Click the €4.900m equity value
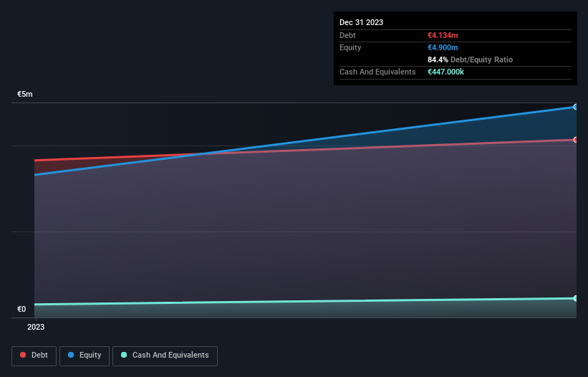588x377 pixels. coord(443,47)
